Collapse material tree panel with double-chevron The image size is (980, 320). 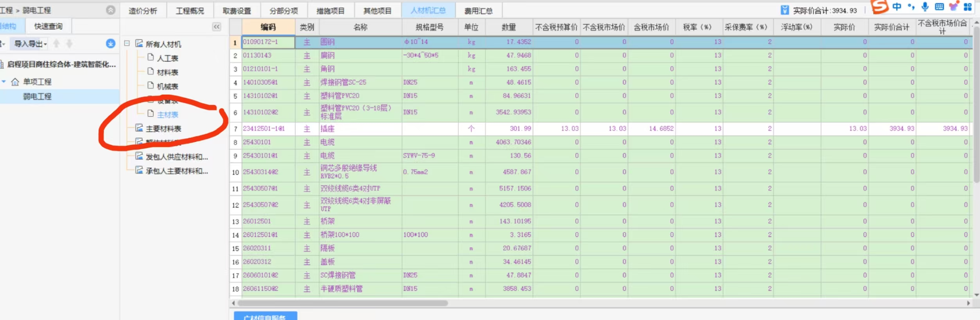(x=217, y=27)
